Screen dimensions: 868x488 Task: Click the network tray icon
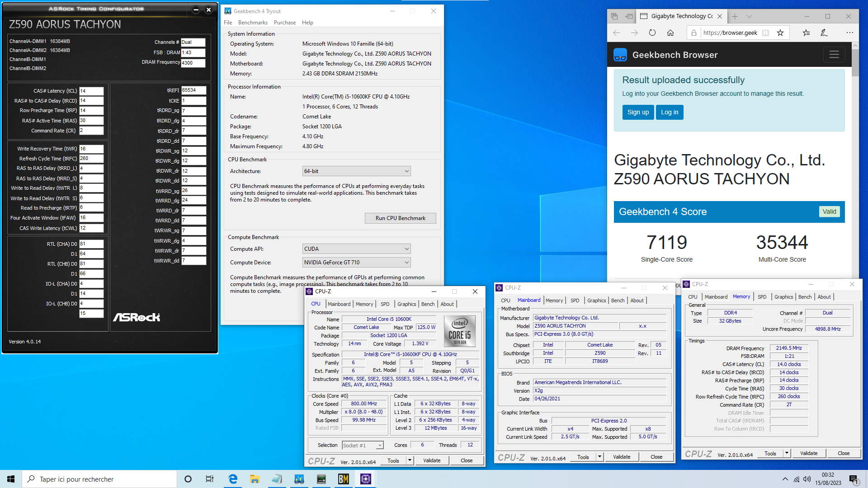point(797,479)
